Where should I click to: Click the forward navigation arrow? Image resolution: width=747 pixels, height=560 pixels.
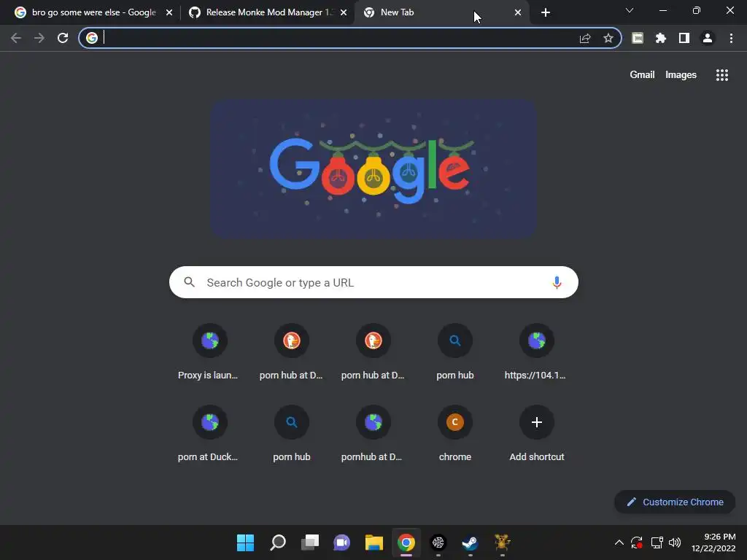point(39,38)
